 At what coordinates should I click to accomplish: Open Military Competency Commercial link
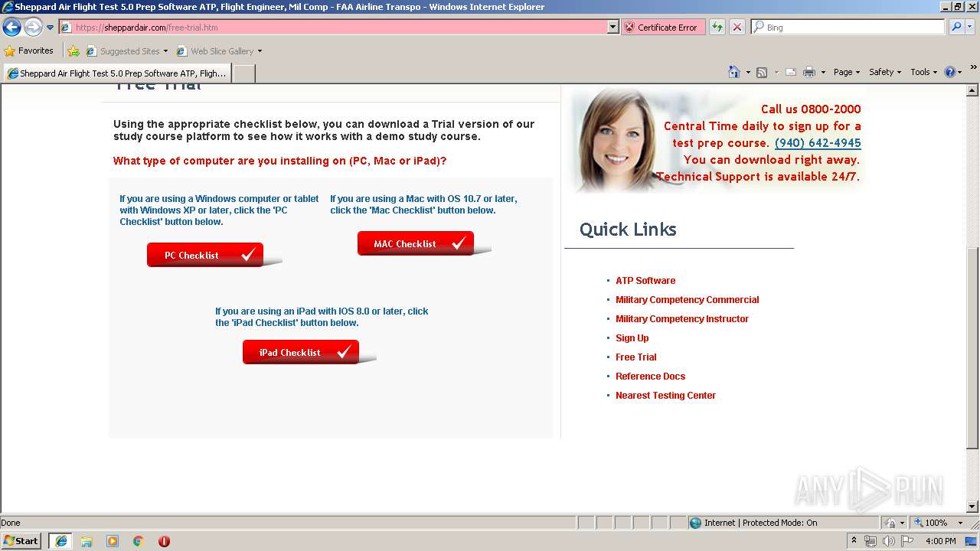point(688,300)
